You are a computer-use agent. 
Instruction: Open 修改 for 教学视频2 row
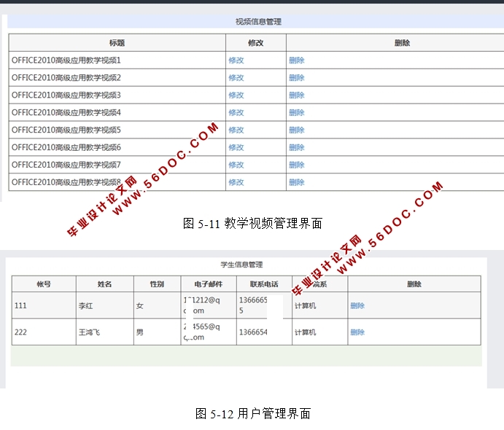236,78
